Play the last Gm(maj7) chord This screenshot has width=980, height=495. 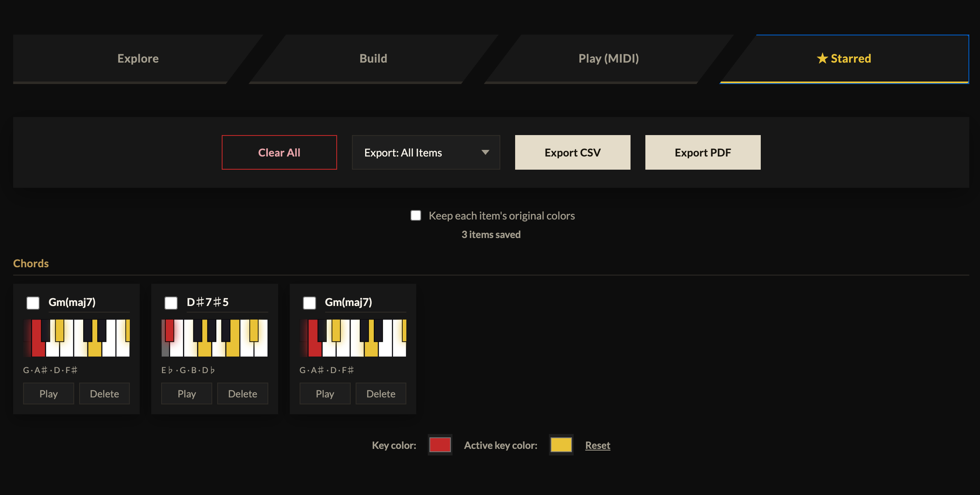(325, 394)
